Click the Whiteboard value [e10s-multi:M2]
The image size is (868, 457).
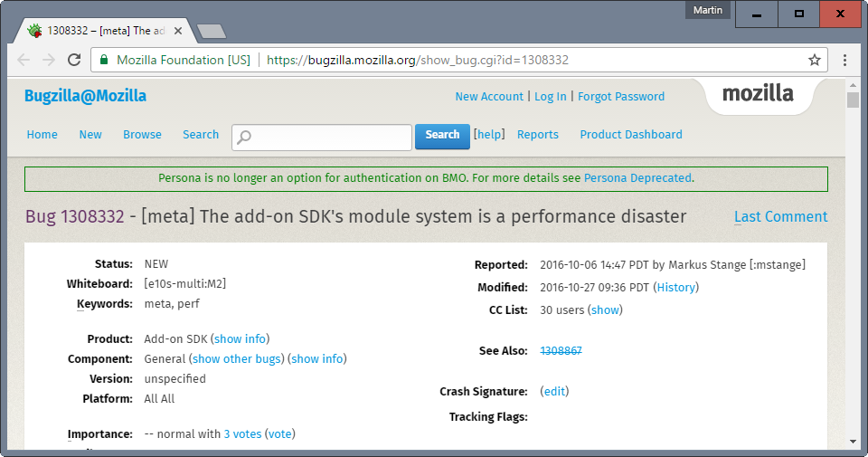click(184, 283)
